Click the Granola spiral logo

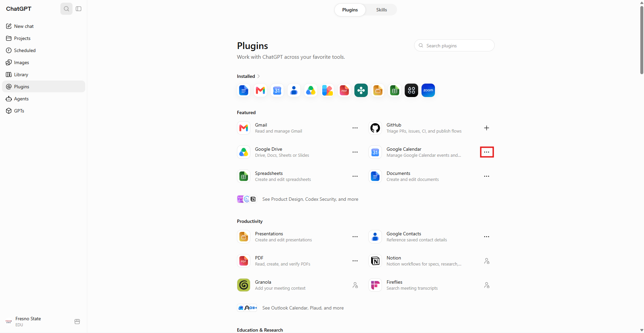244,285
